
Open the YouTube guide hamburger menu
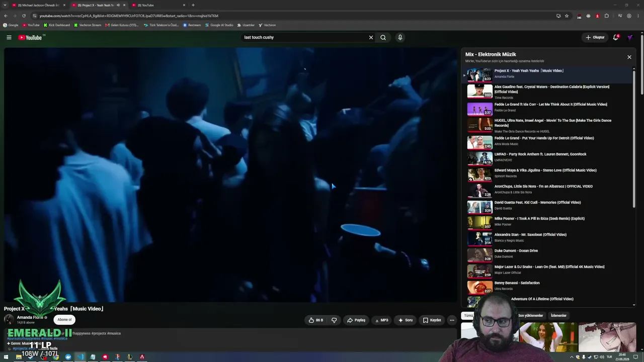click(9, 37)
